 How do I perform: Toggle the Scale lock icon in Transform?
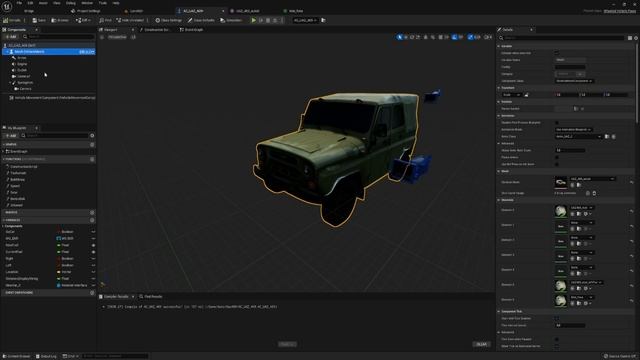[x=527, y=95]
